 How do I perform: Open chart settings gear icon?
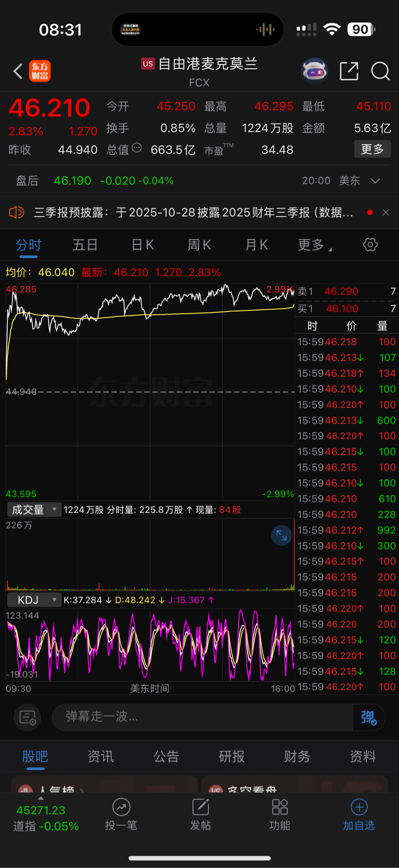pyautogui.click(x=370, y=244)
